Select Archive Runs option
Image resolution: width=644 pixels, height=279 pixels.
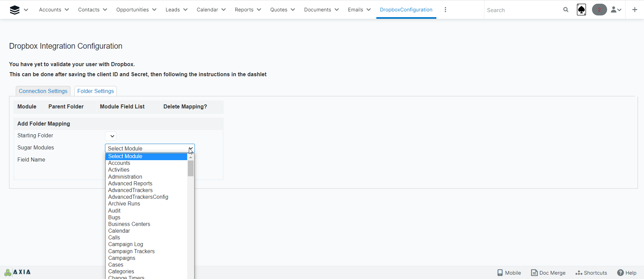[146, 204]
